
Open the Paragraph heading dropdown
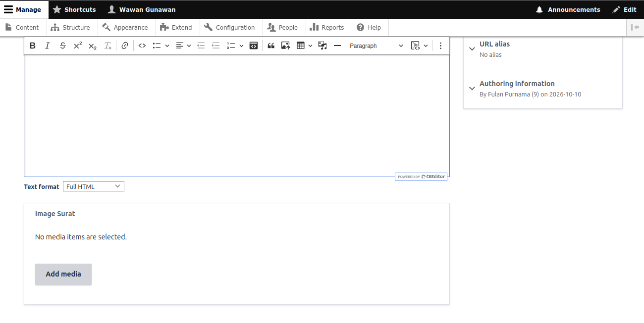tap(376, 46)
